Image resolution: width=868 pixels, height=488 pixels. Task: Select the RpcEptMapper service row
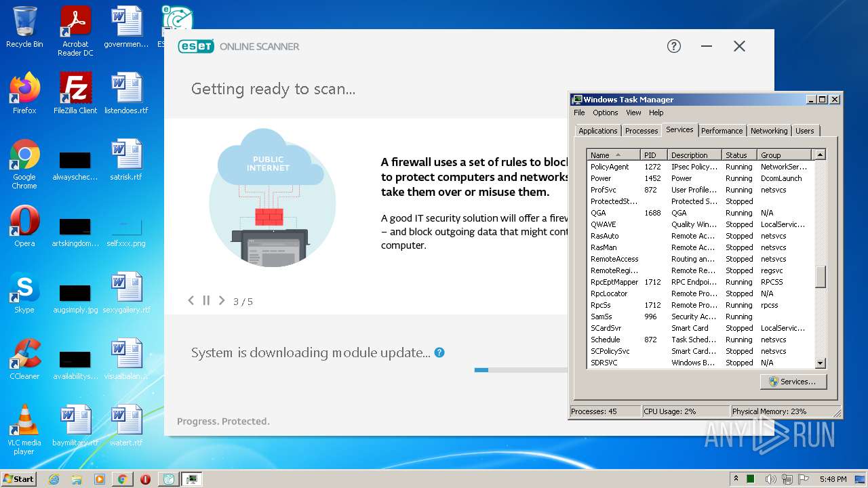[x=700, y=282]
